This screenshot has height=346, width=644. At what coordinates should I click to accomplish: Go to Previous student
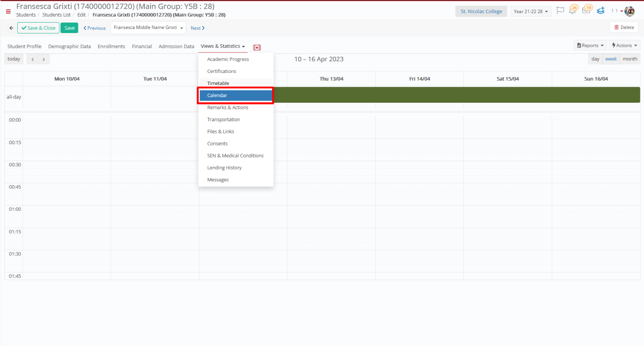pyautogui.click(x=95, y=28)
